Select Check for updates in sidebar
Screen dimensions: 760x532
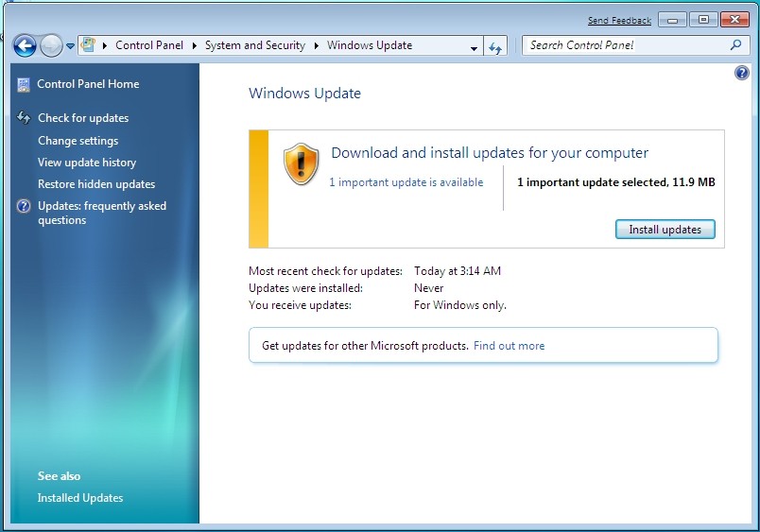click(83, 118)
